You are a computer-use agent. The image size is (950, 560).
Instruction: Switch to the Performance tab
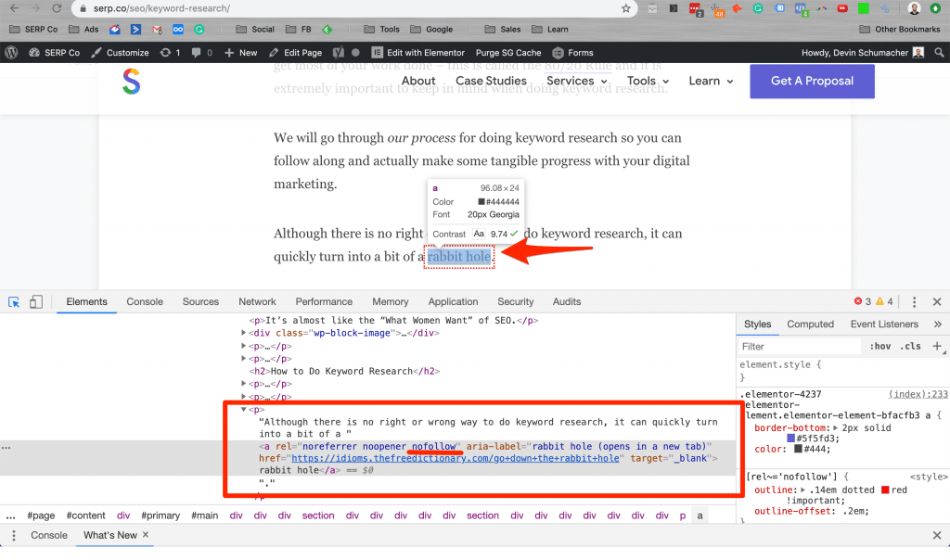324,301
